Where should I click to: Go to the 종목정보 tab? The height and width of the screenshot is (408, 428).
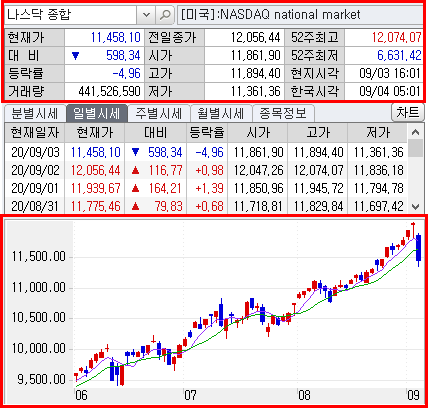coord(283,113)
